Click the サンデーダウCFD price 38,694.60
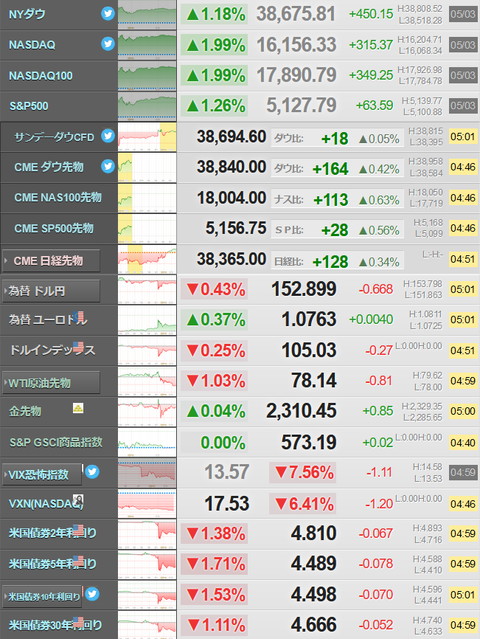The width and height of the screenshot is (480, 639). coord(231,137)
